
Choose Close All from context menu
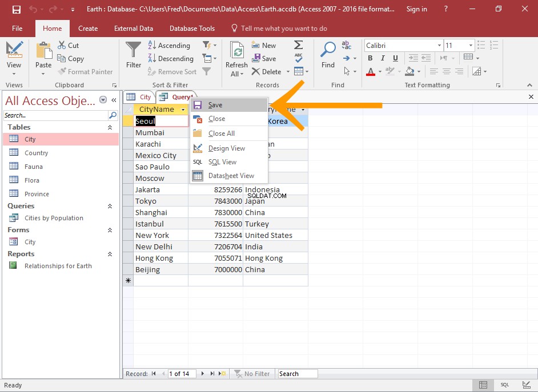229,134
